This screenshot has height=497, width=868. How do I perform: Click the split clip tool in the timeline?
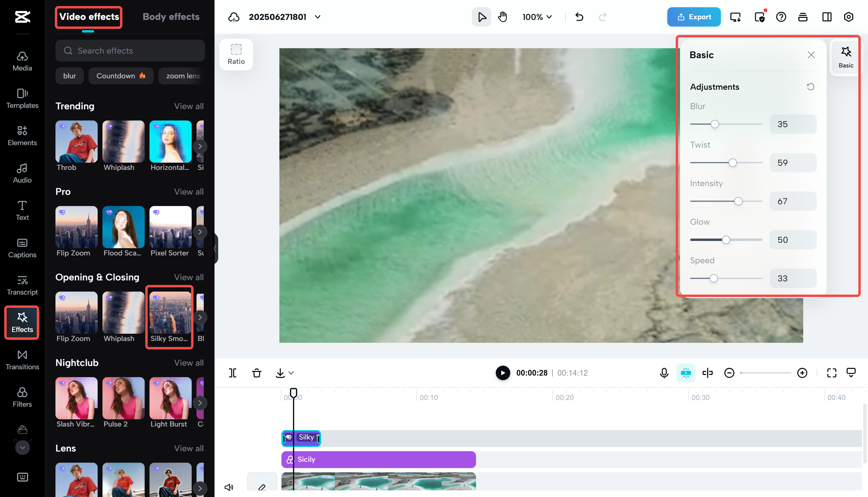pyautogui.click(x=233, y=373)
